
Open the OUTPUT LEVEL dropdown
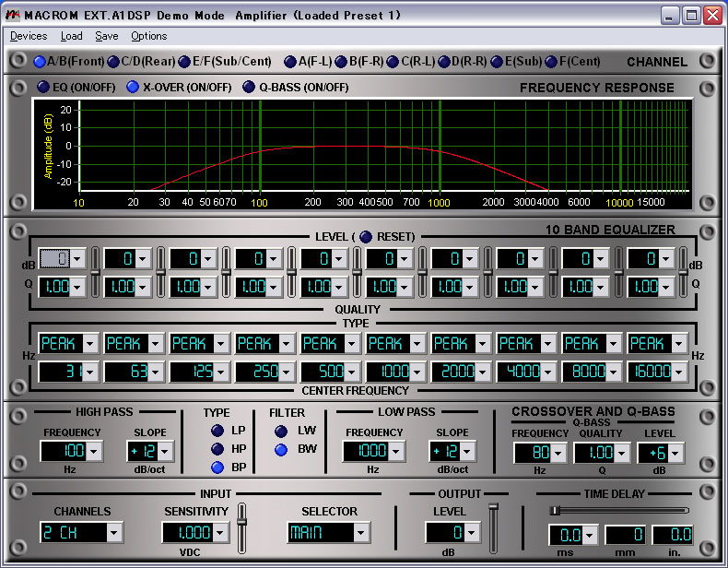tap(471, 533)
